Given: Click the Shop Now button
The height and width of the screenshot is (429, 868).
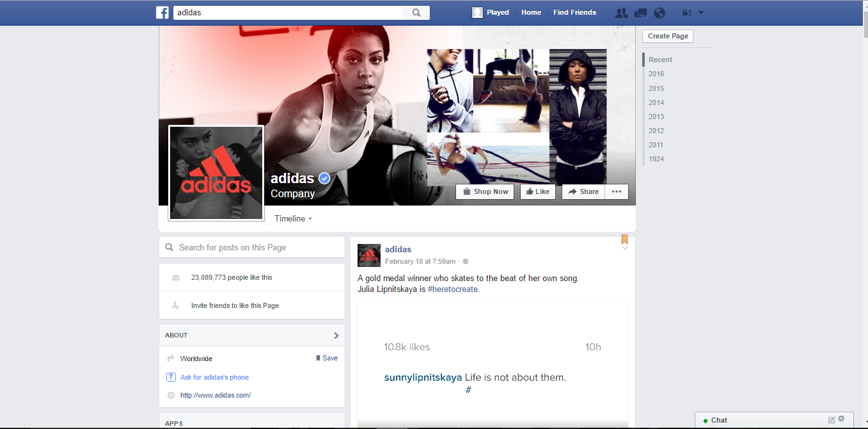Looking at the screenshot, I should pos(485,191).
